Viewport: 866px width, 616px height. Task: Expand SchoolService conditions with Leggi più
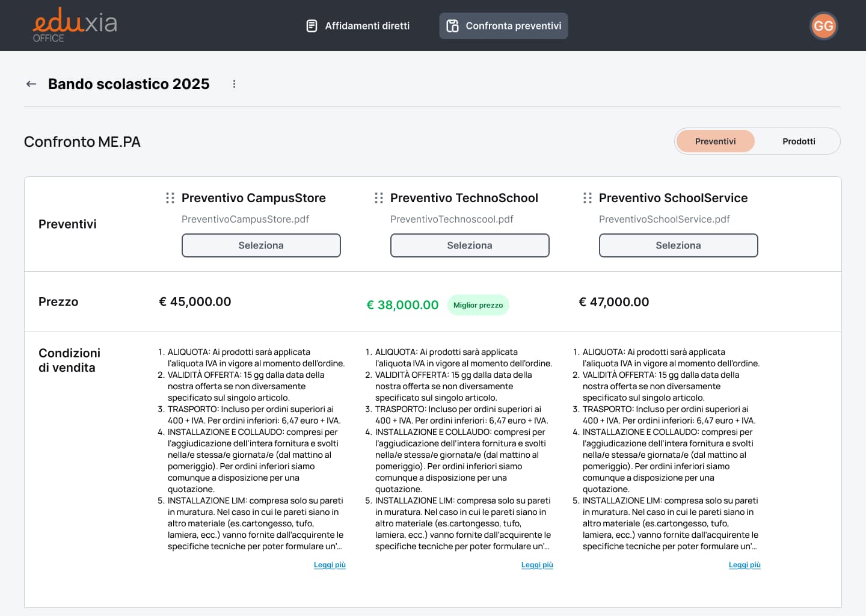pos(745,565)
